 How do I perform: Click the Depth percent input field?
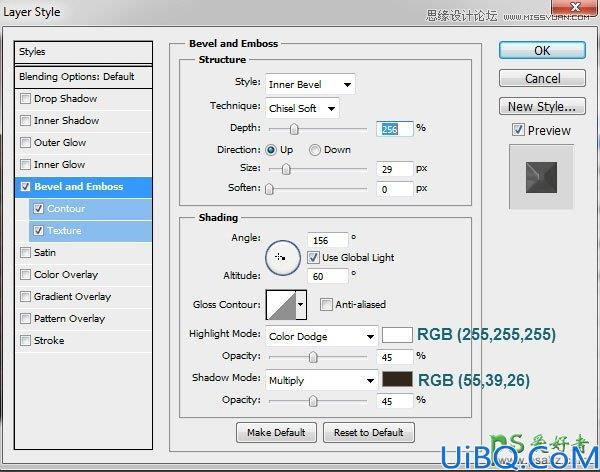(x=395, y=129)
